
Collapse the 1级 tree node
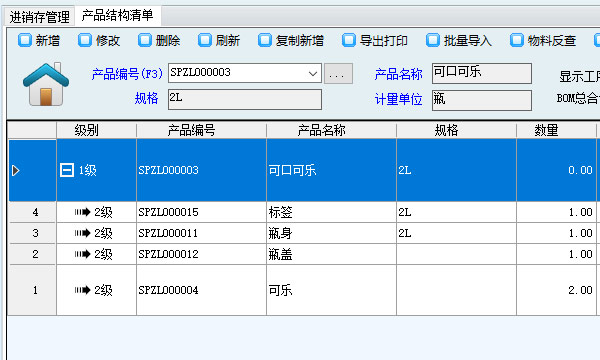pos(67,170)
